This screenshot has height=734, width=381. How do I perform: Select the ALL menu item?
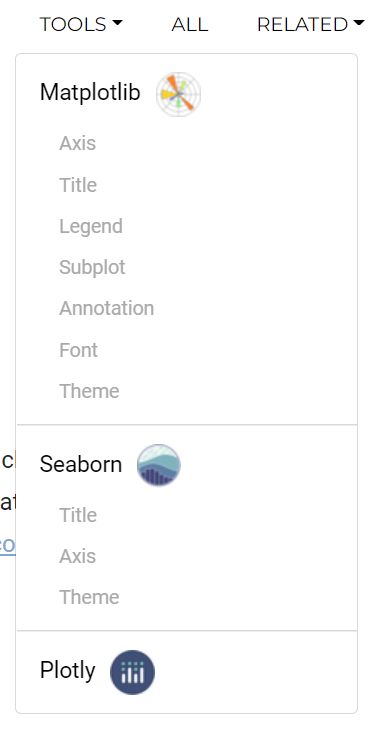pyautogui.click(x=190, y=24)
